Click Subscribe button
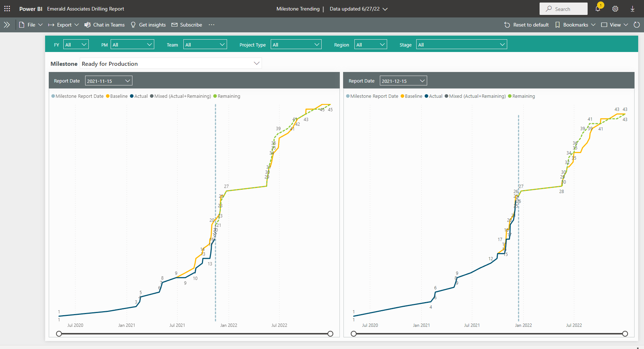Viewport: 644px width, 349px height. pos(187,25)
